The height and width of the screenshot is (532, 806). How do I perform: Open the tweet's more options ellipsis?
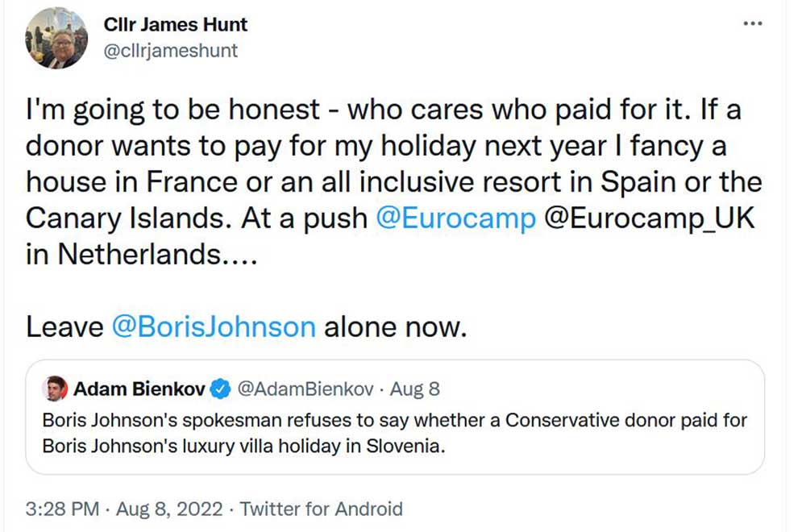click(x=752, y=23)
